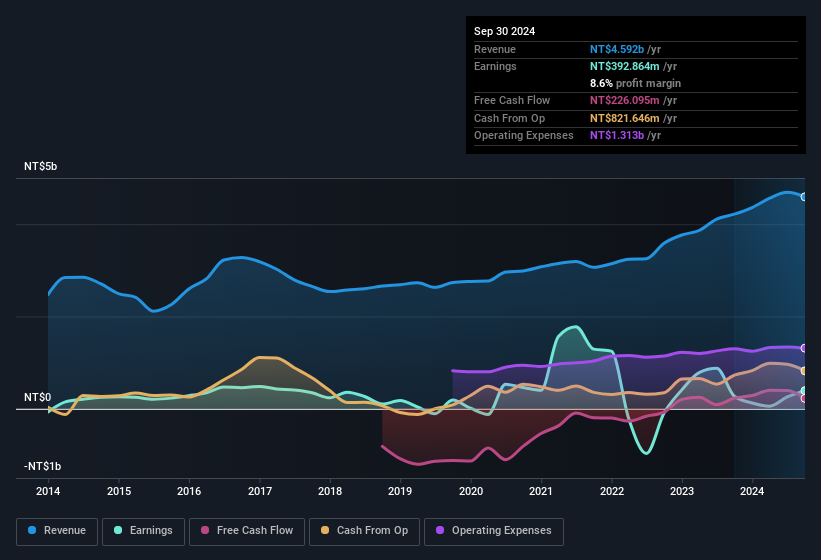Toggle the Revenue legend button

(57, 531)
